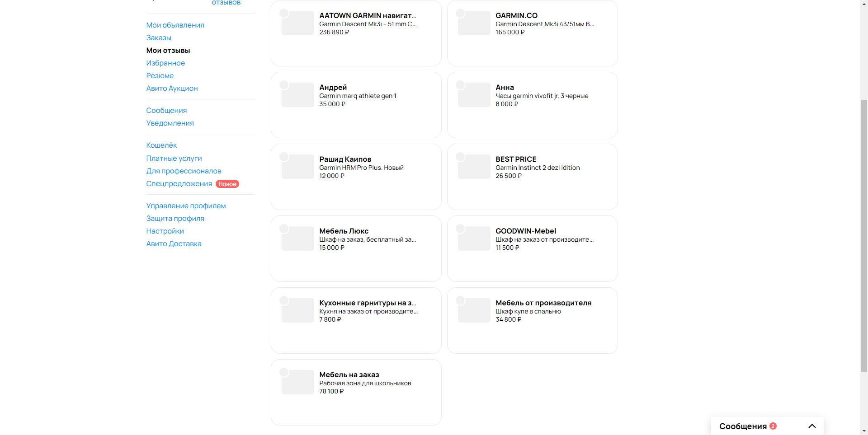
Task: Click Garmin Instinct 2 dezl idition title
Action: click(538, 168)
